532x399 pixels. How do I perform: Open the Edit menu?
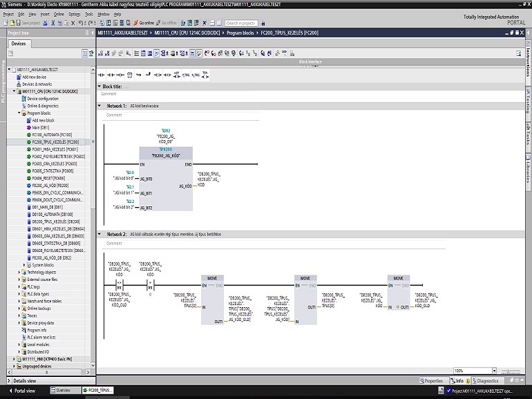[x=21, y=14]
